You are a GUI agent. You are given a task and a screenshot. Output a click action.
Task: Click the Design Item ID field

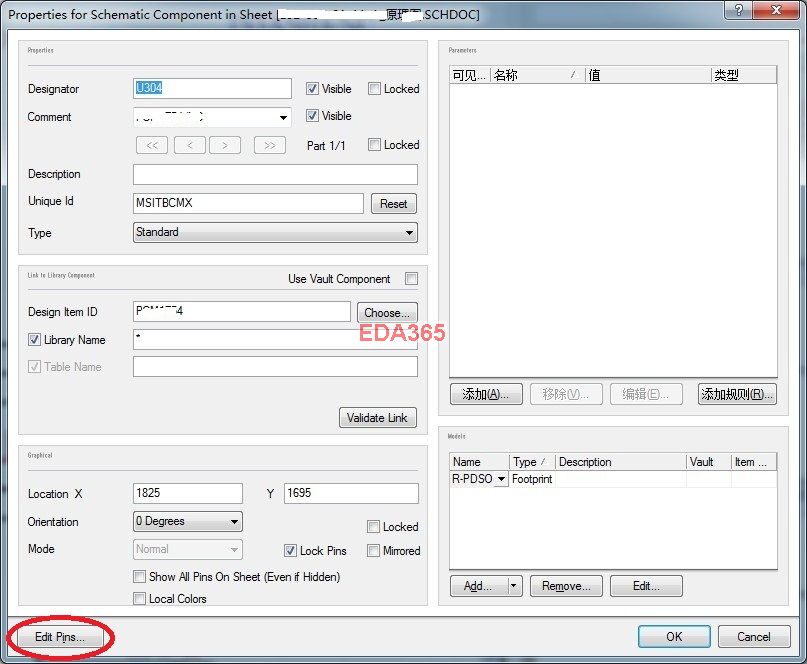pyautogui.click(x=242, y=311)
